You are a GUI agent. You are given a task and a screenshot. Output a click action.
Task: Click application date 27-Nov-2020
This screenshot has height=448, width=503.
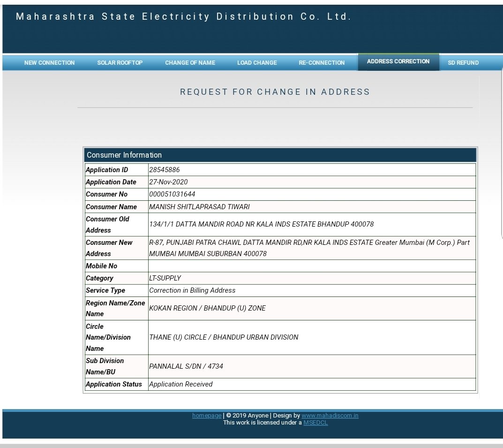point(168,182)
